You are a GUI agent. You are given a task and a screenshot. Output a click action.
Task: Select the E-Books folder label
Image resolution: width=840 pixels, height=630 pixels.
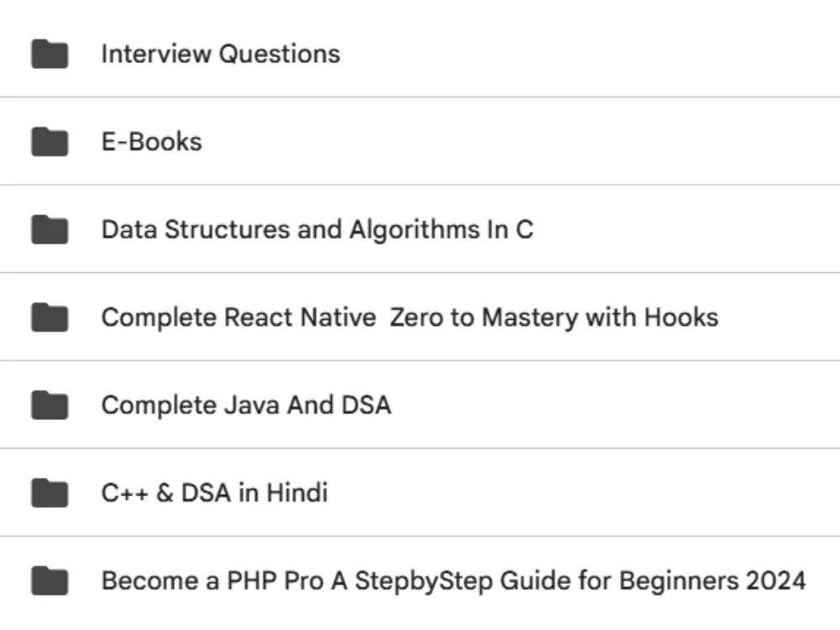(151, 142)
